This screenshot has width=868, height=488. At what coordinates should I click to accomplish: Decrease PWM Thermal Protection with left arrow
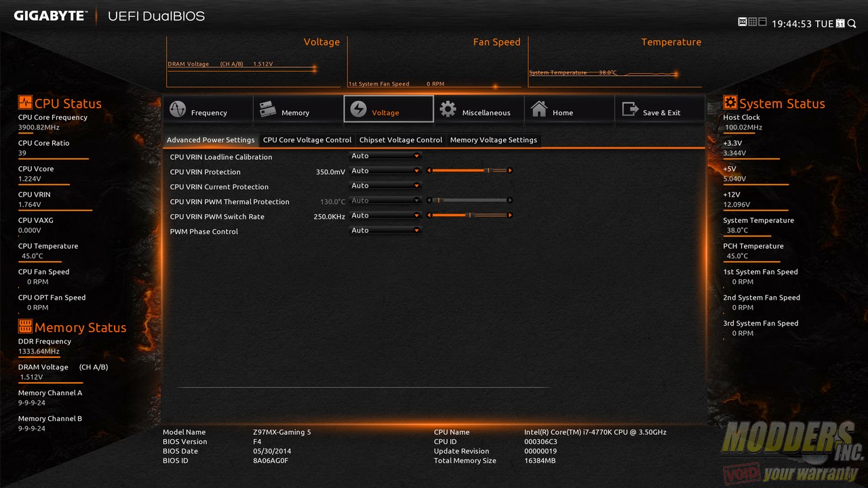coord(429,201)
